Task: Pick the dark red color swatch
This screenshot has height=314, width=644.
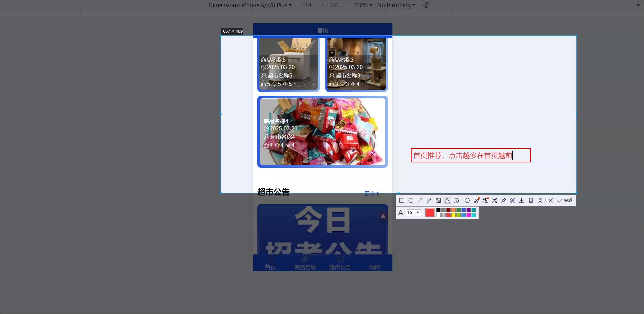Action: coord(448,210)
